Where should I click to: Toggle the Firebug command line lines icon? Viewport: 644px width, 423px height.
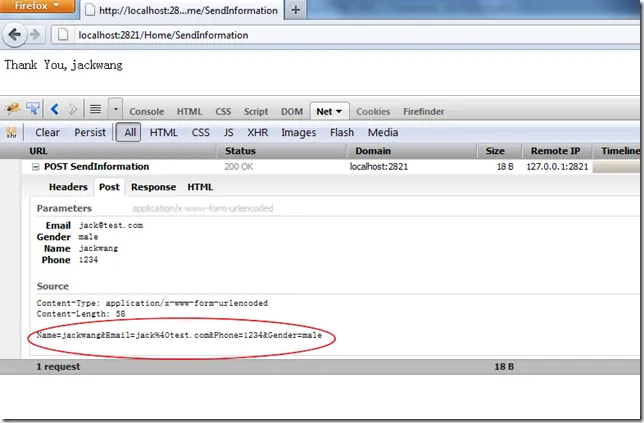(x=95, y=109)
